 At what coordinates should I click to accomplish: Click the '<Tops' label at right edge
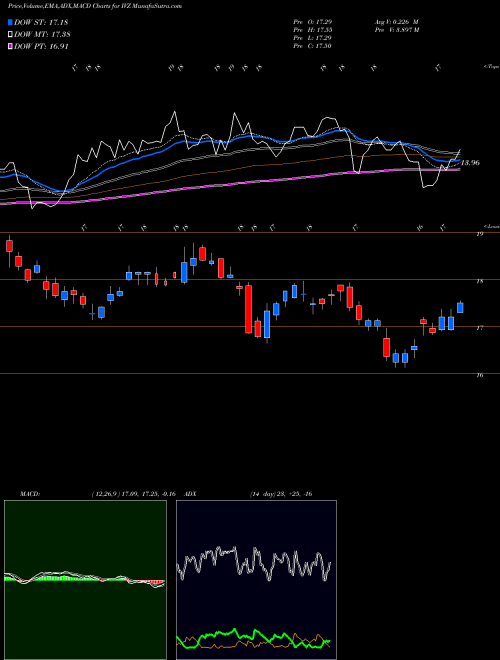click(x=491, y=67)
